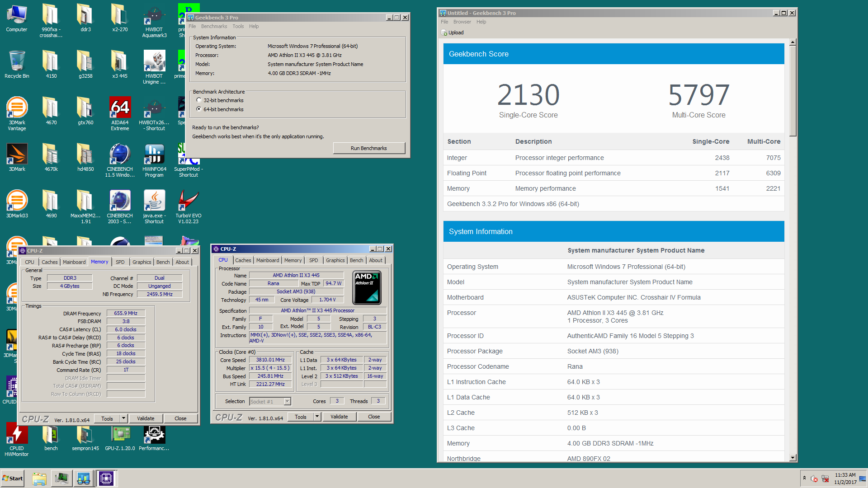Open Tools dropdown arrow in CPU-Z CPU window
The height and width of the screenshot is (488, 868).
tap(317, 417)
